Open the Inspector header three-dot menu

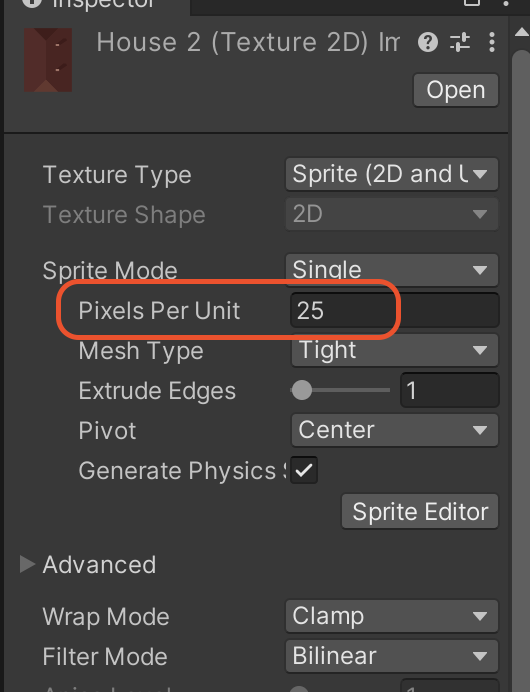[x=492, y=42]
